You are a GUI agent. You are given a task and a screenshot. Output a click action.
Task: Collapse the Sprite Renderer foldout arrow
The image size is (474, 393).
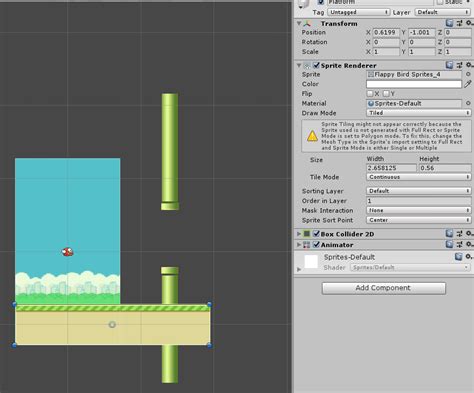(299, 65)
